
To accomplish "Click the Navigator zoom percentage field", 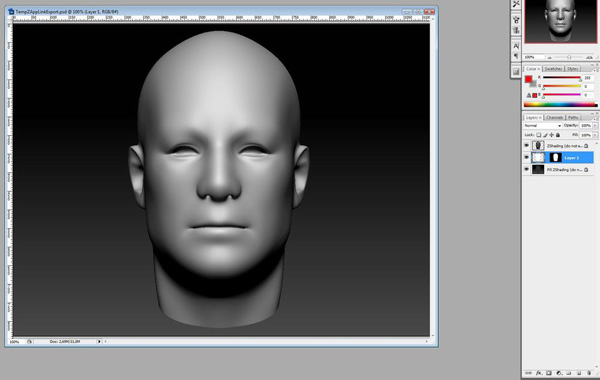I will (x=533, y=57).
